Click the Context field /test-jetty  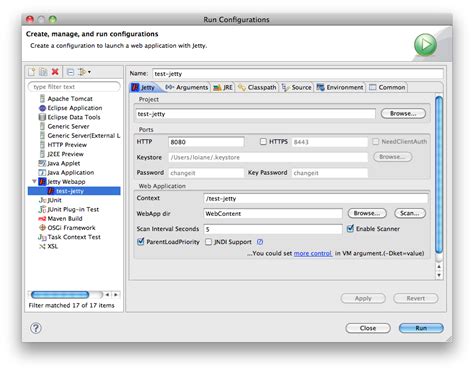coord(316,199)
